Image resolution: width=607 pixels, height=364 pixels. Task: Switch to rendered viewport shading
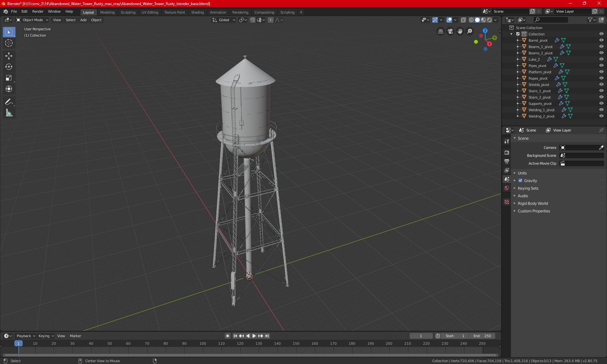point(489,20)
